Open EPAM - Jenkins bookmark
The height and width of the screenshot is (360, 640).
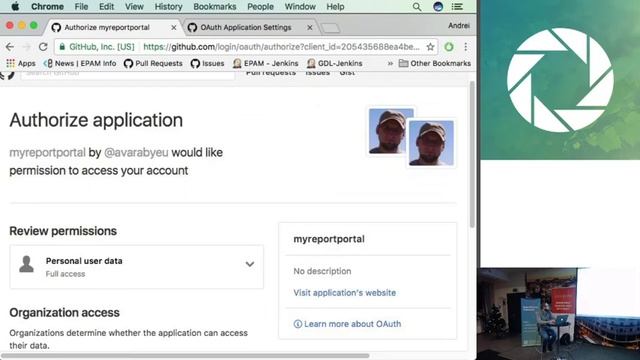pyautogui.click(x=265, y=63)
